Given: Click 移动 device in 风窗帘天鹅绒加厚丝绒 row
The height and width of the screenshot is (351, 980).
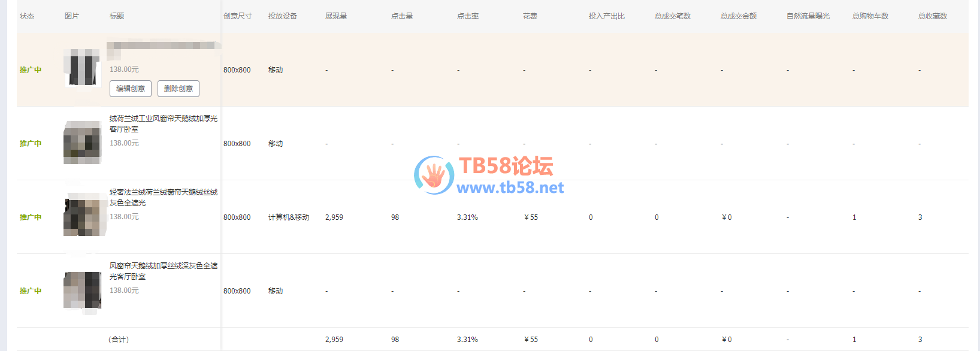Looking at the screenshot, I should pos(276,291).
